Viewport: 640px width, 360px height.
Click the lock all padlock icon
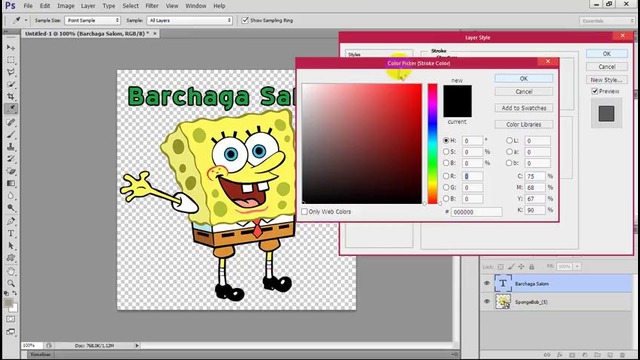(x=531, y=267)
